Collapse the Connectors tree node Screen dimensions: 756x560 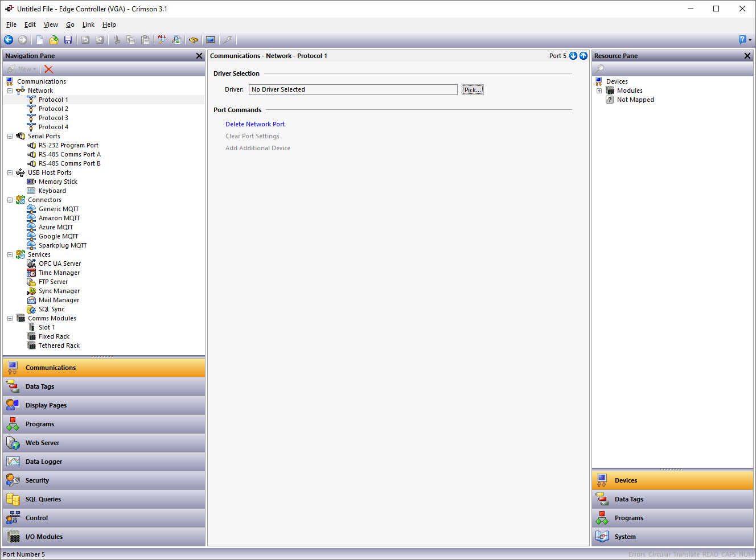click(10, 200)
